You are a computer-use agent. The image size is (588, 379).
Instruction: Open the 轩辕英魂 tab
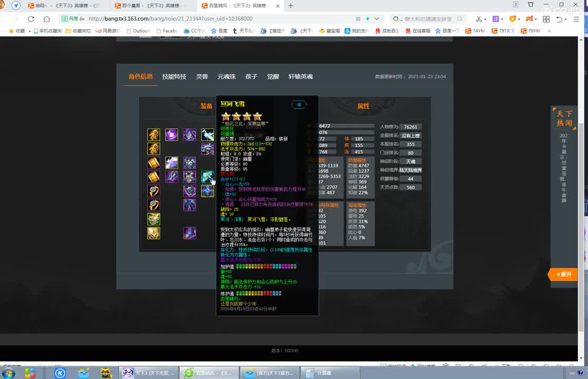pos(300,76)
